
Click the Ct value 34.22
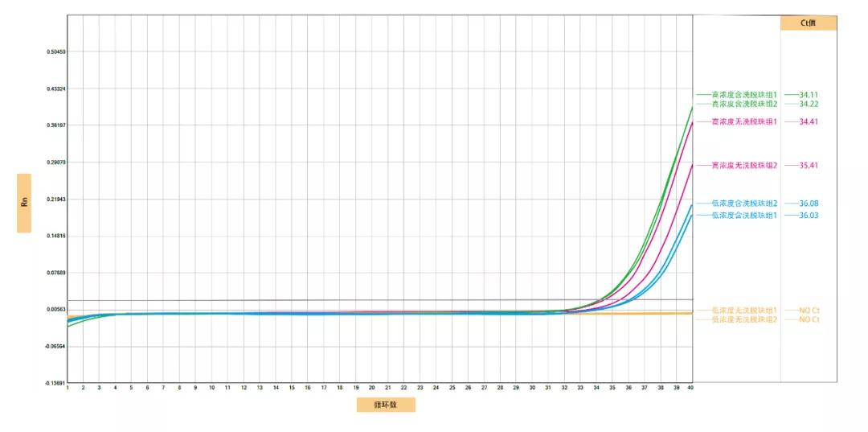tap(809, 104)
